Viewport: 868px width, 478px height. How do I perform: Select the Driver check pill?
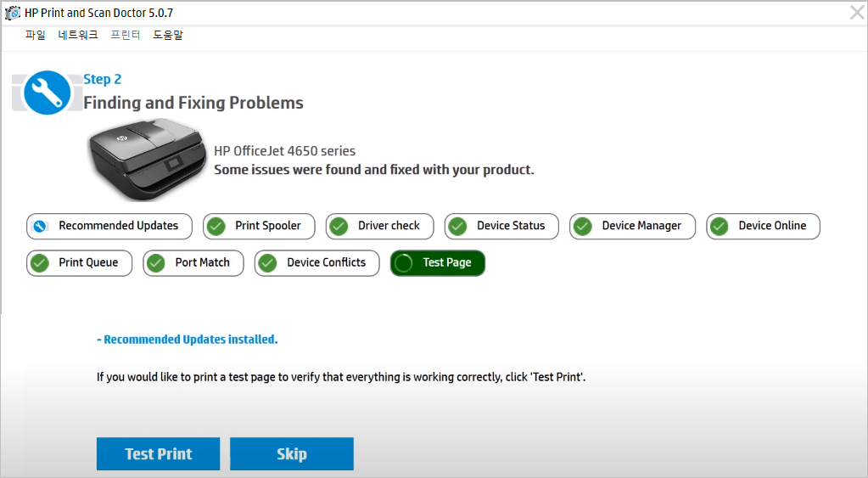click(x=380, y=226)
